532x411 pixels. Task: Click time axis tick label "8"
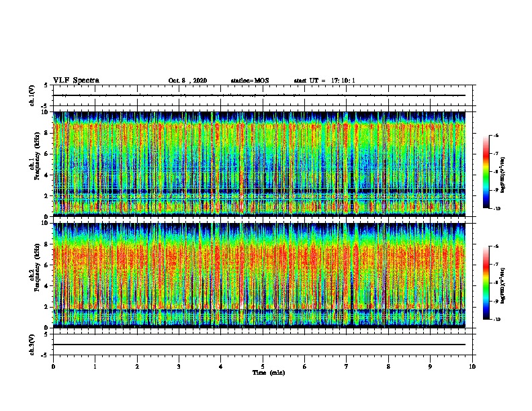(x=388, y=367)
